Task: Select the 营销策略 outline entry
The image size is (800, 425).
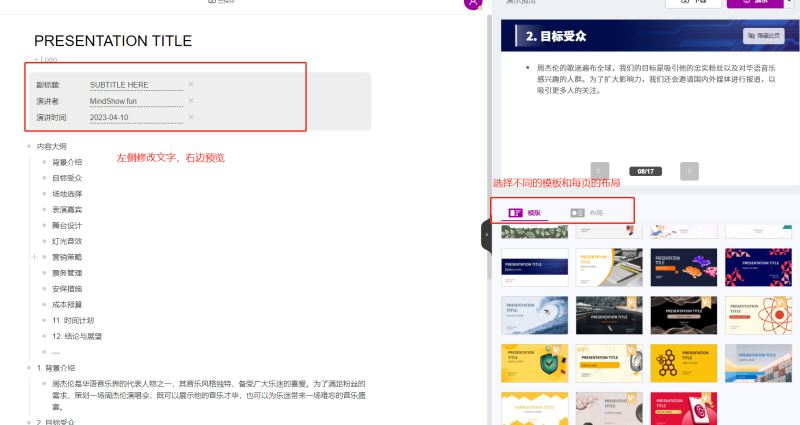Action: pos(67,257)
